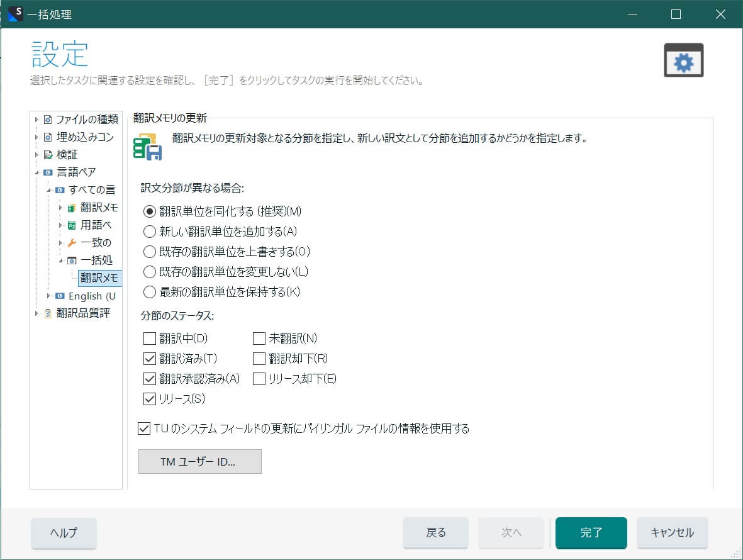Expand the English language pair node arrow
Viewport: 743px width, 560px height.
[x=48, y=296]
